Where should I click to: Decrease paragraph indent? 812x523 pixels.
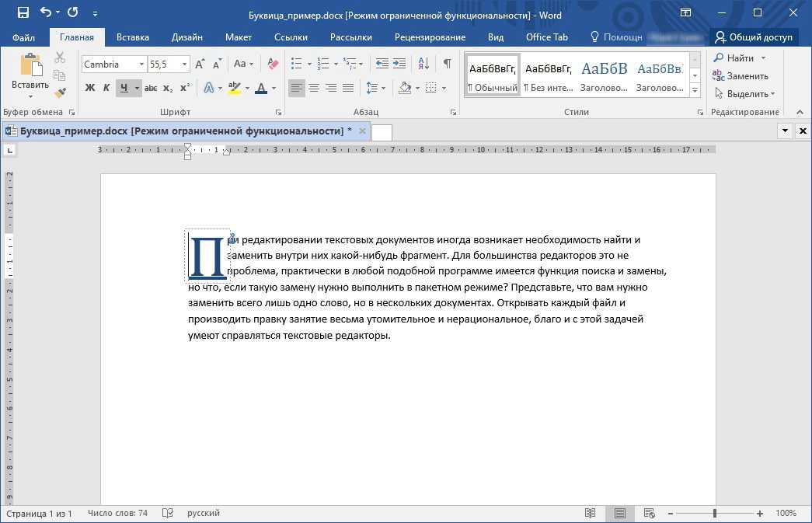click(382, 65)
